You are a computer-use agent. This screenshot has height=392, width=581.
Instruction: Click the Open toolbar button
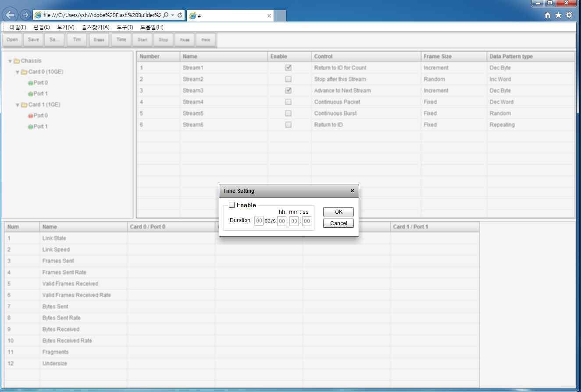pos(12,40)
